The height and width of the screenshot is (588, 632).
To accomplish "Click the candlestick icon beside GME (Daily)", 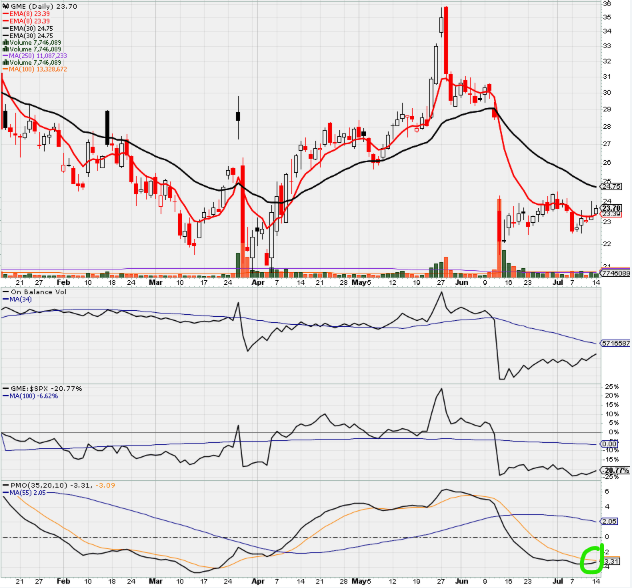I will click(x=5, y=6).
